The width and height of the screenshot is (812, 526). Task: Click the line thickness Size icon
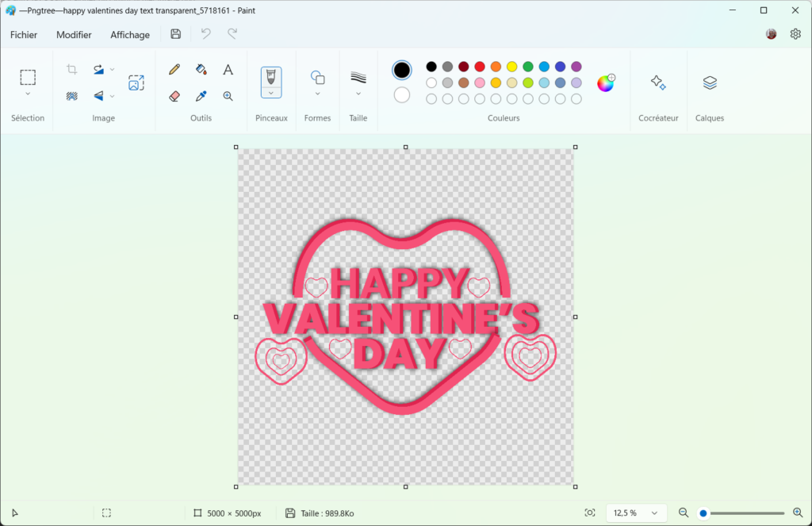pyautogui.click(x=358, y=78)
